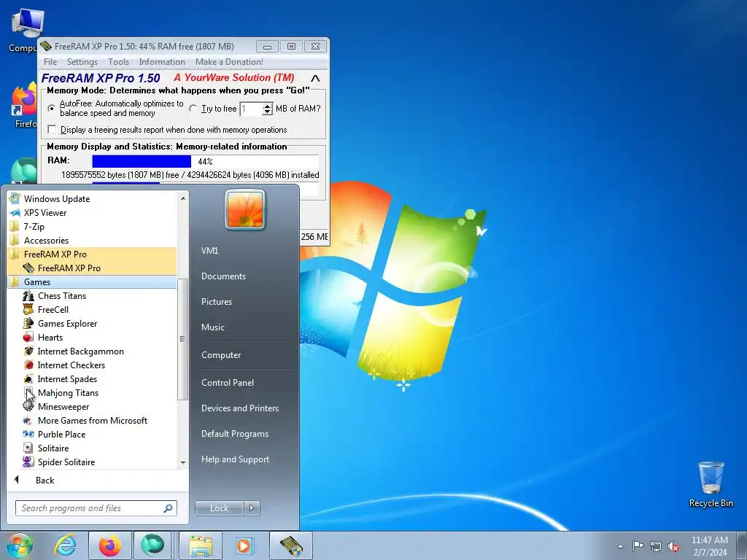This screenshot has width=747, height=560.
Task: Open the Recycle Bin desktop icon
Action: 711,484
